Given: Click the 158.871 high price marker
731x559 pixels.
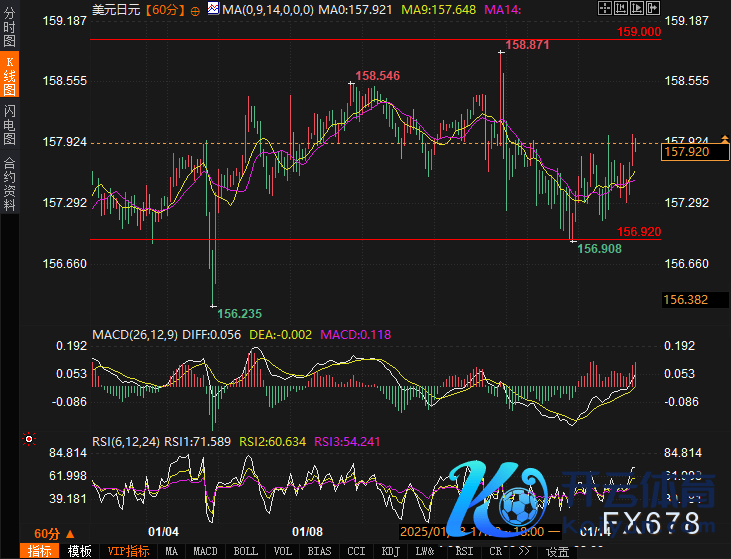Looking at the screenshot, I should point(528,45).
